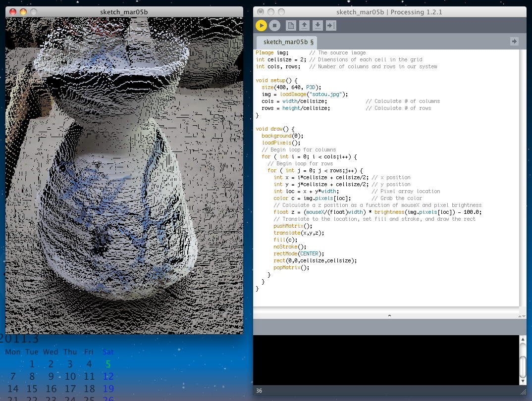532x401 pixels.
Task: Close the sketch_mar05b output window
Action: 13,11
